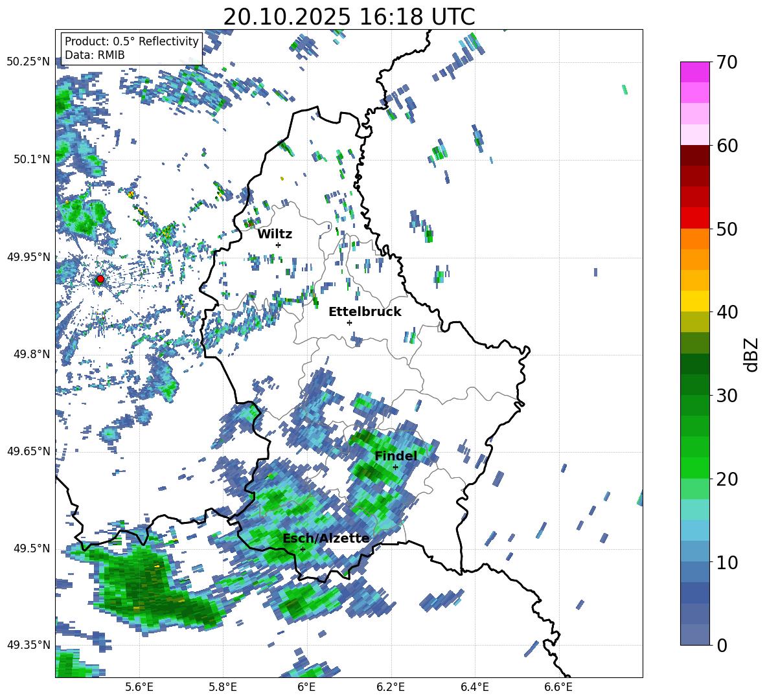Click the 6.4°E longitude label
The image size is (767, 700).
tap(474, 687)
